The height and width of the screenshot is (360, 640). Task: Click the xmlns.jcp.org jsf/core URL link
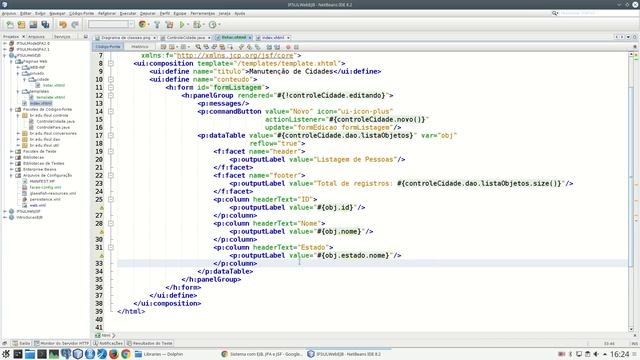(x=235, y=56)
